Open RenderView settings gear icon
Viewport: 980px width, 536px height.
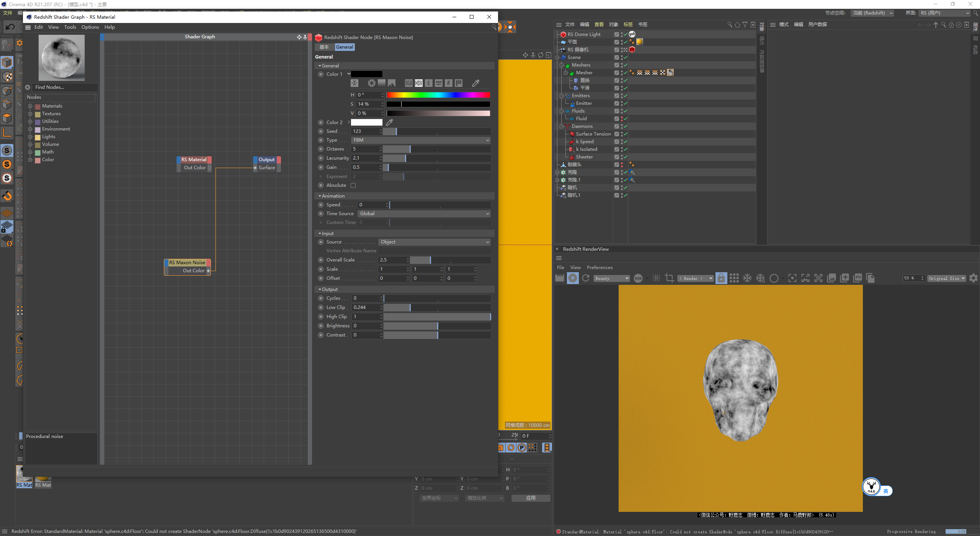(973, 278)
